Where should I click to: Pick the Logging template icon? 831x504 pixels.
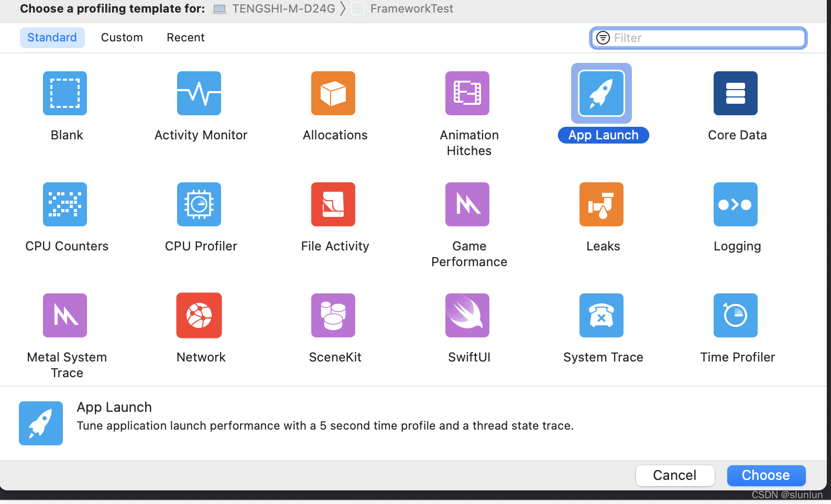point(736,204)
